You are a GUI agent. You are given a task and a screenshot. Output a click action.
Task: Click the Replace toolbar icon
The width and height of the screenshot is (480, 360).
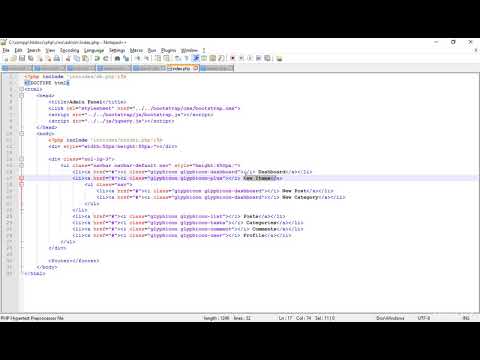point(126,58)
